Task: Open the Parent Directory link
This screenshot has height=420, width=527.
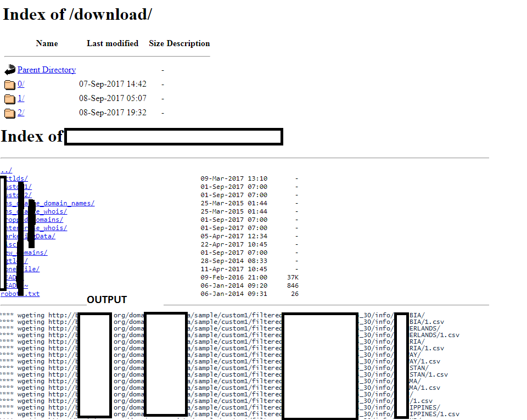Action: pyautogui.click(x=47, y=70)
